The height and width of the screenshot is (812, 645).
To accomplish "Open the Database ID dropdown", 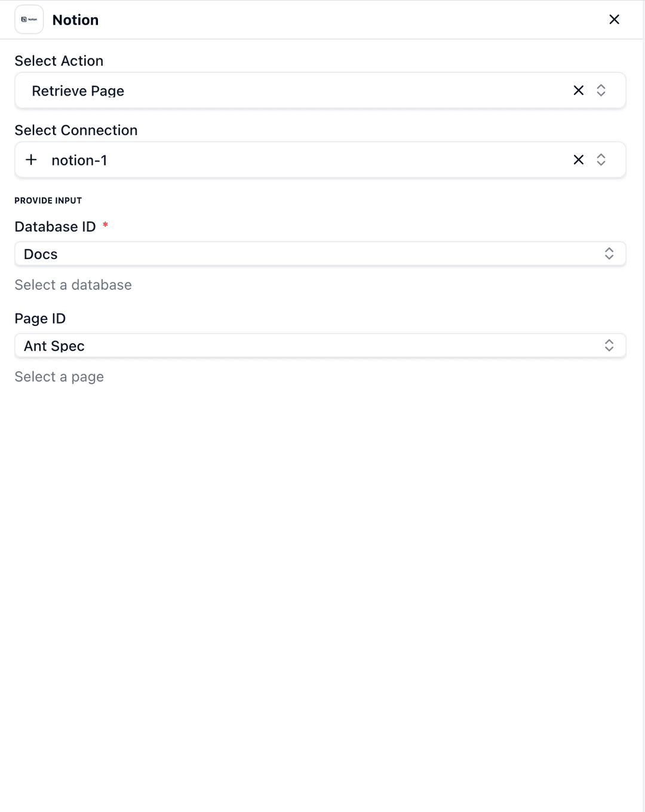I will [x=299, y=253].
